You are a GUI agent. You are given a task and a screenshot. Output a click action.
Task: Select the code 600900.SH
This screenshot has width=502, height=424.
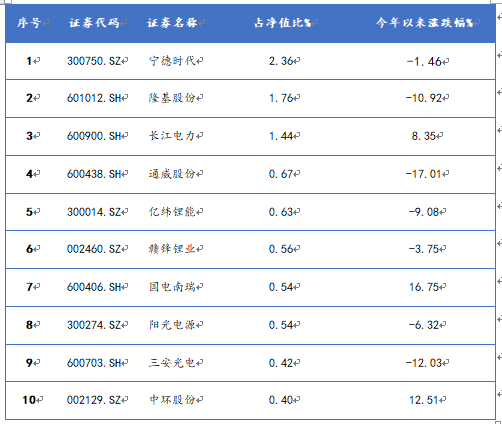tap(94, 136)
